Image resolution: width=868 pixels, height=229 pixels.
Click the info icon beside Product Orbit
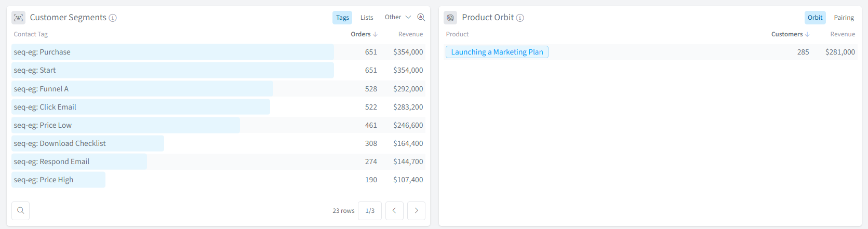520,18
